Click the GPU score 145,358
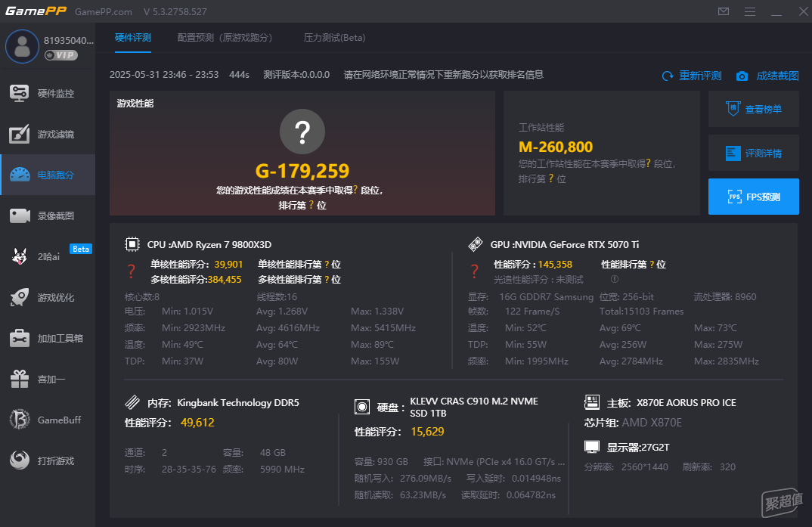The height and width of the screenshot is (527, 812). [x=555, y=265]
